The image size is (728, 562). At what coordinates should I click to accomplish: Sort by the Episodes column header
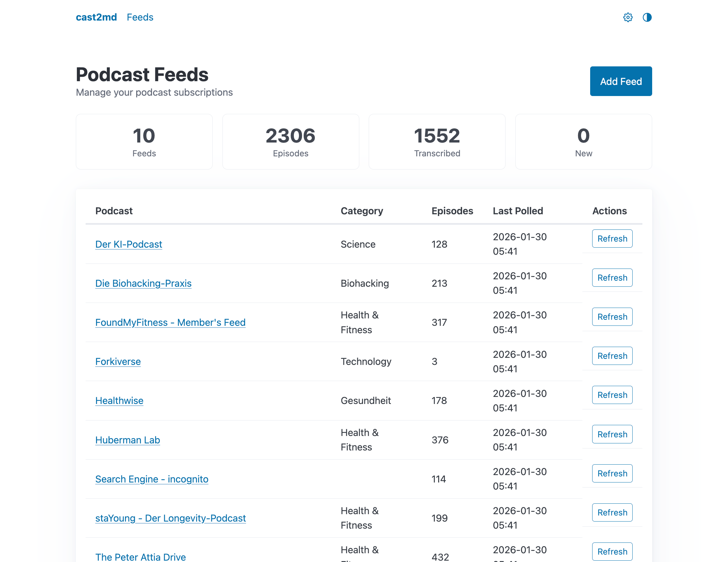(x=452, y=211)
